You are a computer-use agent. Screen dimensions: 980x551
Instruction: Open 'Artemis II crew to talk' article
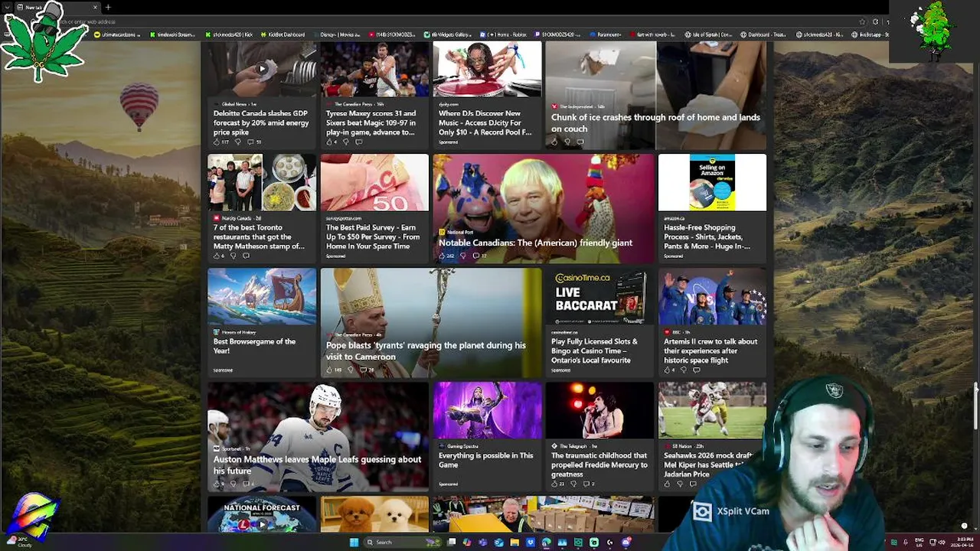pyautogui.click(x=710, y=350)
